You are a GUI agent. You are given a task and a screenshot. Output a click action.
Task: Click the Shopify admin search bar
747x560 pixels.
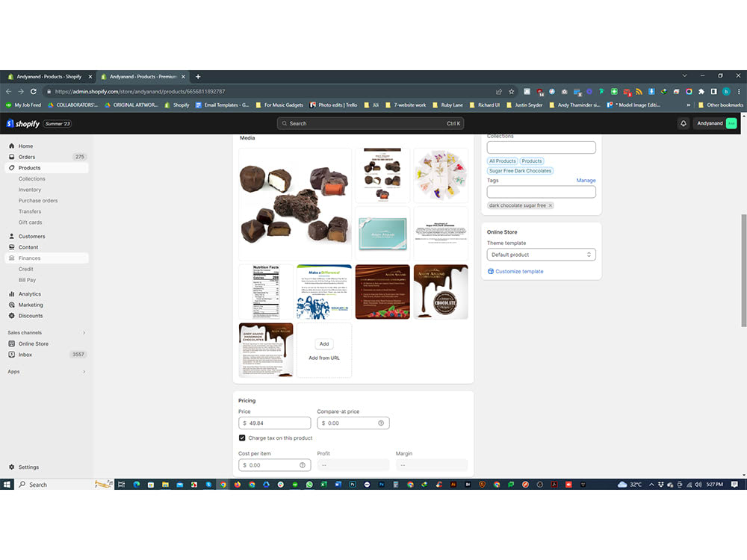click(x=371, y=123)
